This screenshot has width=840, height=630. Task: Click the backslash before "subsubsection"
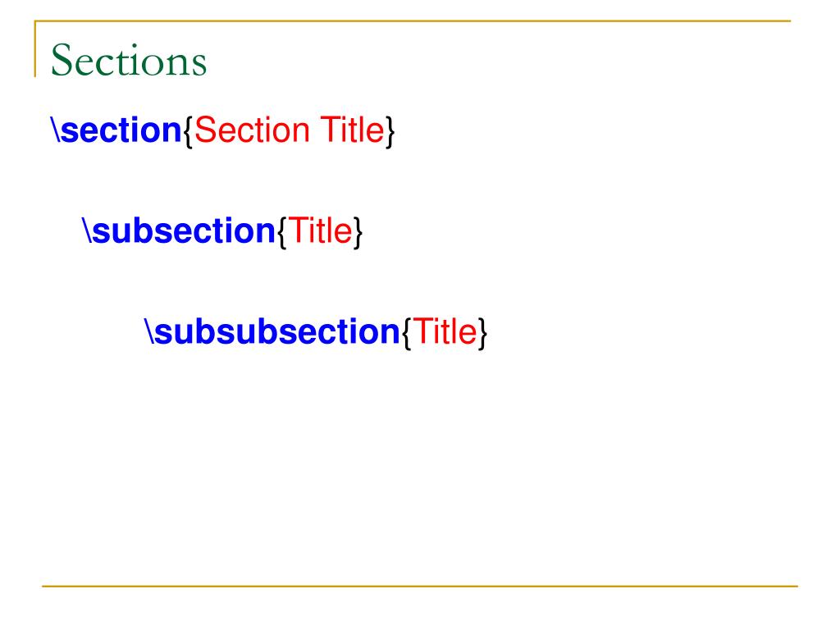coord(149,331)
